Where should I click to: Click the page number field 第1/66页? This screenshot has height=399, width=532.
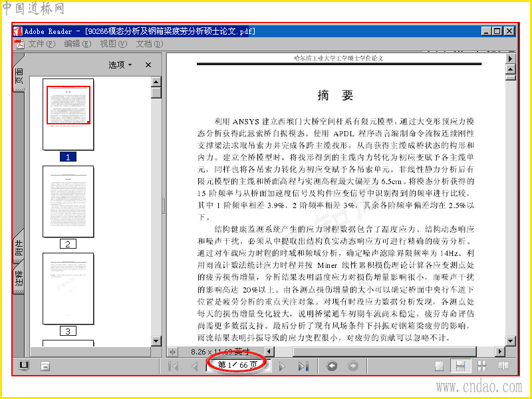[x=238, y=365]
